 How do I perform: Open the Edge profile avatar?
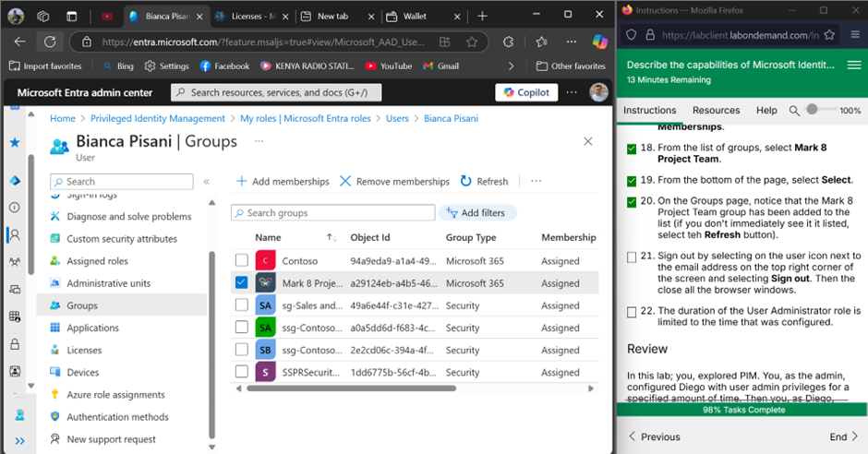(16, 16)
